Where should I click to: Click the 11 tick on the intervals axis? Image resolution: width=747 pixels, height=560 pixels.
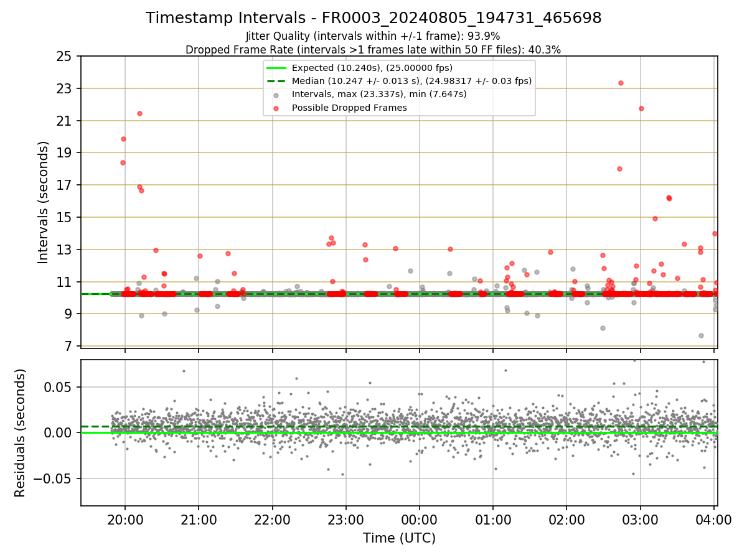pos(63,282)
